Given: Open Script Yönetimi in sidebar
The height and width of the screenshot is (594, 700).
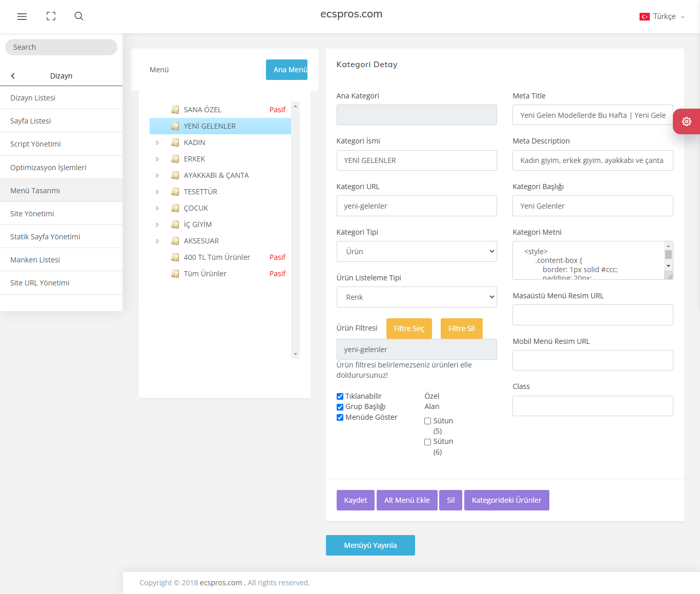Looking at the screenshot, I should (61, 144).
